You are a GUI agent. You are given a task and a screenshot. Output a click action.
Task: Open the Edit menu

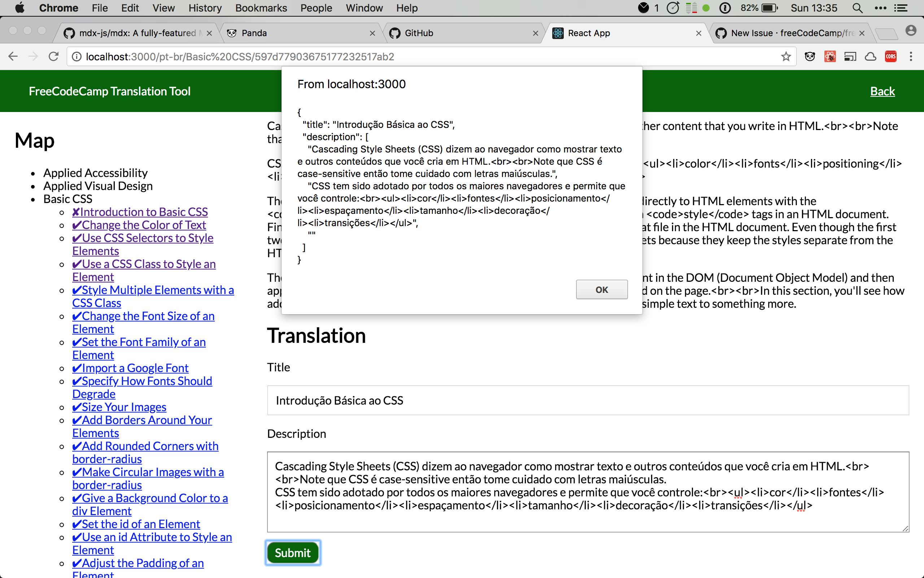click(130, 8)
